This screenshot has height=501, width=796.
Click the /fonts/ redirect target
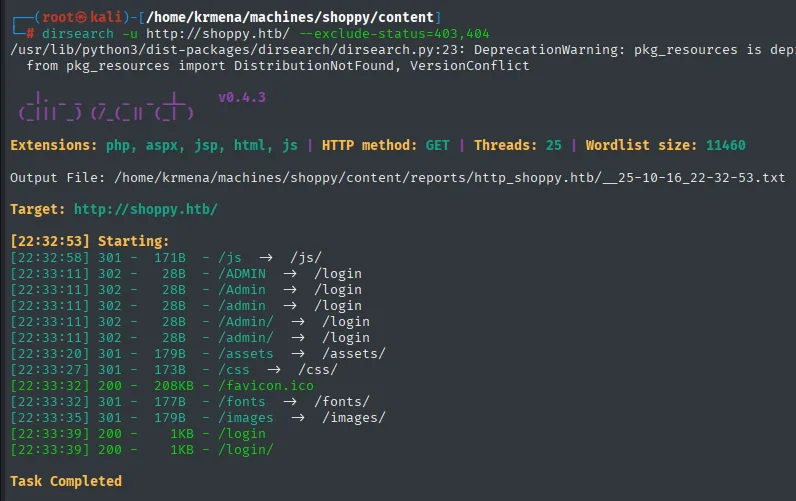[x=342, y=402]
